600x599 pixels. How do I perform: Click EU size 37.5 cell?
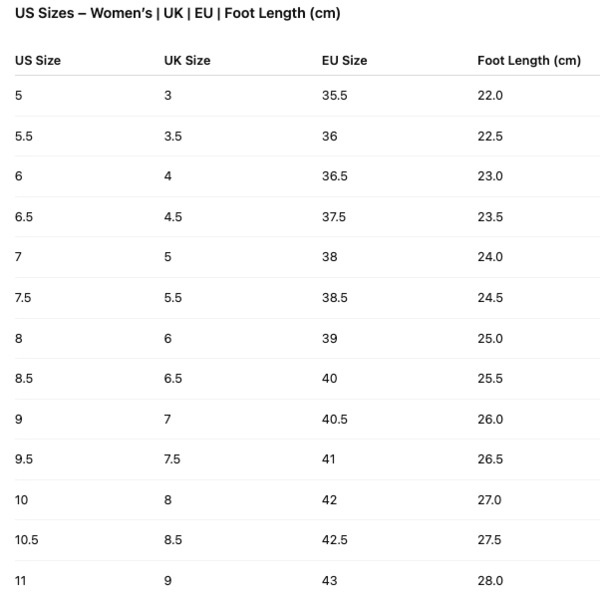[334, 217]
